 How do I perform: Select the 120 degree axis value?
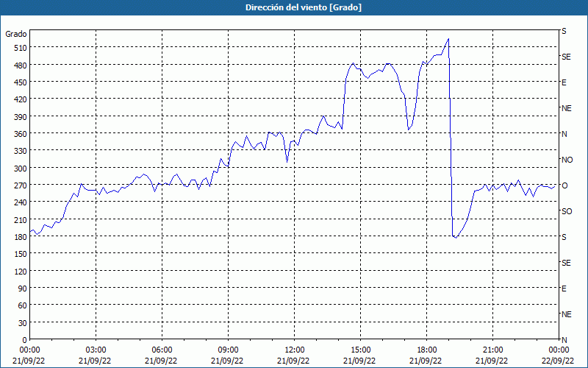click(21, 271)
